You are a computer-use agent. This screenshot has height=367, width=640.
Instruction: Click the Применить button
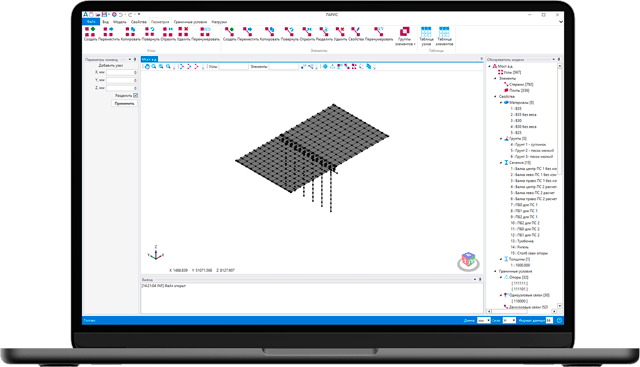(124, 103)
